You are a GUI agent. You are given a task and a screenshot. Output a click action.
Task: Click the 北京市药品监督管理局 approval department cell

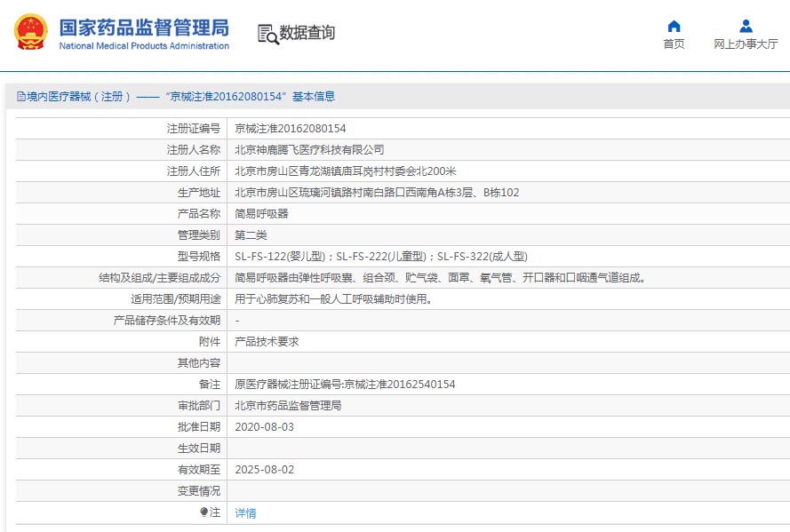[508, 405]
